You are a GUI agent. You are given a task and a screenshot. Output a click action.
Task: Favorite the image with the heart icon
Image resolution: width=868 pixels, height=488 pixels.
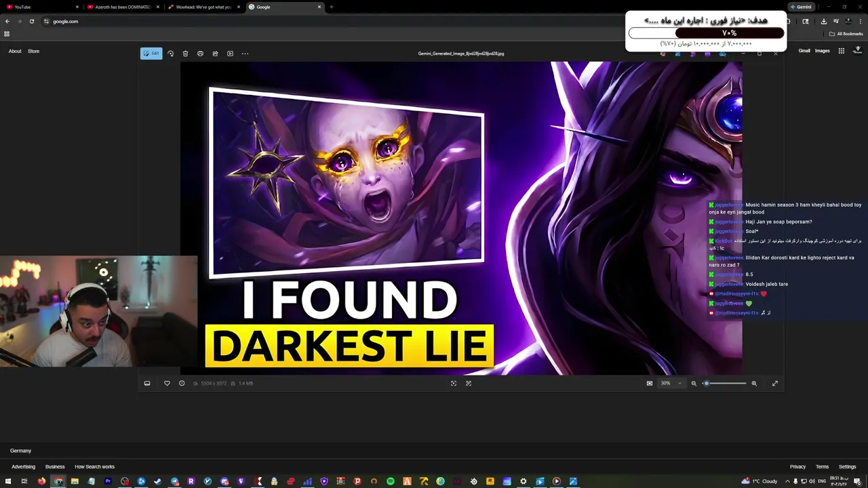tap(167, 383)
